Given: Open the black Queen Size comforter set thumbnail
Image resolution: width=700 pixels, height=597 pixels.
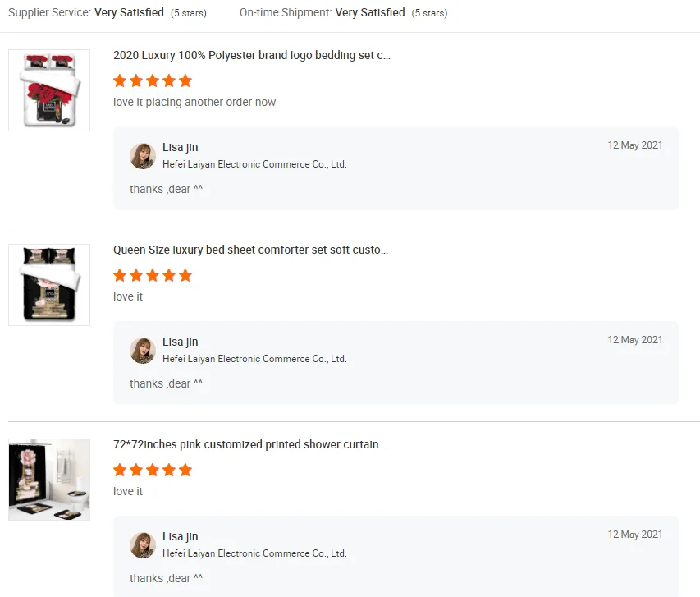Looking at the screenshot, I should click(49, 285).
